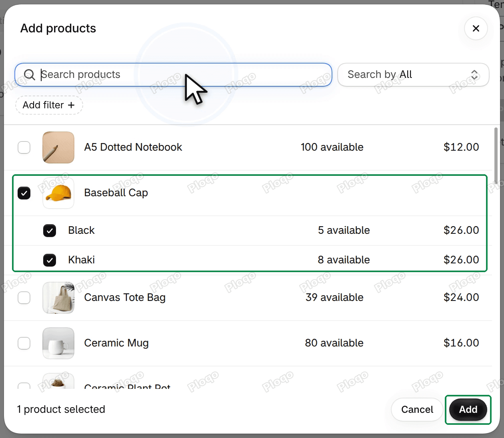Viewport: 504px width, 438px height.
Task: Click the Khaki variant label
Action: pos(81,260)
